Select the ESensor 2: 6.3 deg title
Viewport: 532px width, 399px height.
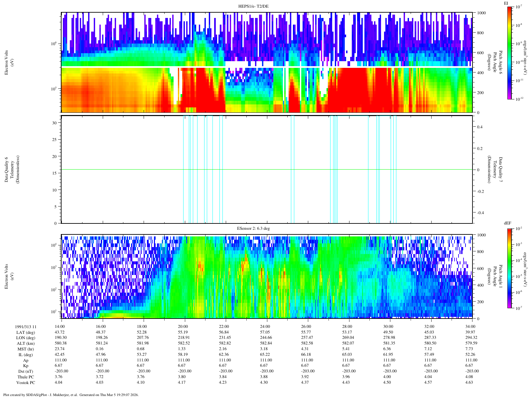click(x=253, y=228)
